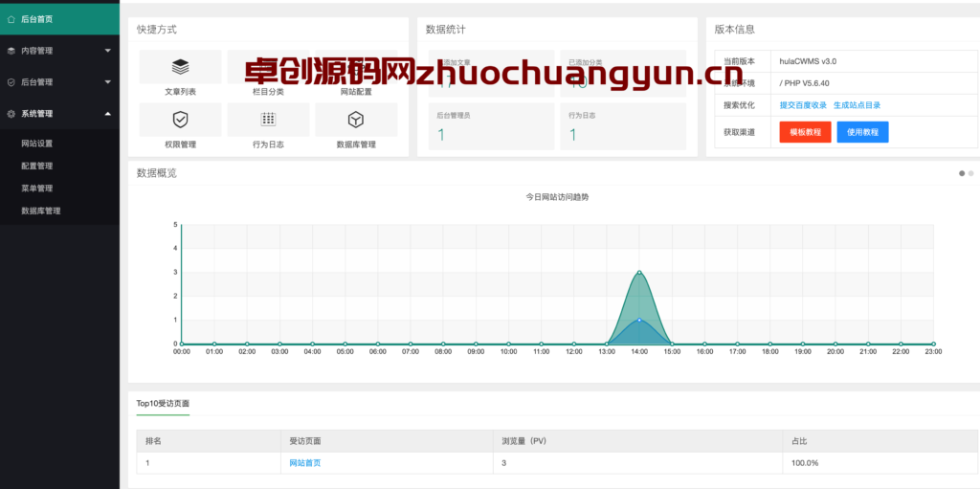The height and width of the screenshot is (489, 980).
Task: Select the 后台首页 menu item
Action: coord(59,19)
